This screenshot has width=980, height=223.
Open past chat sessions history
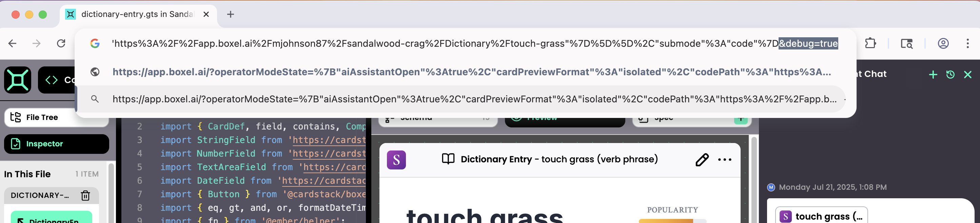click(x=950, y=75)
